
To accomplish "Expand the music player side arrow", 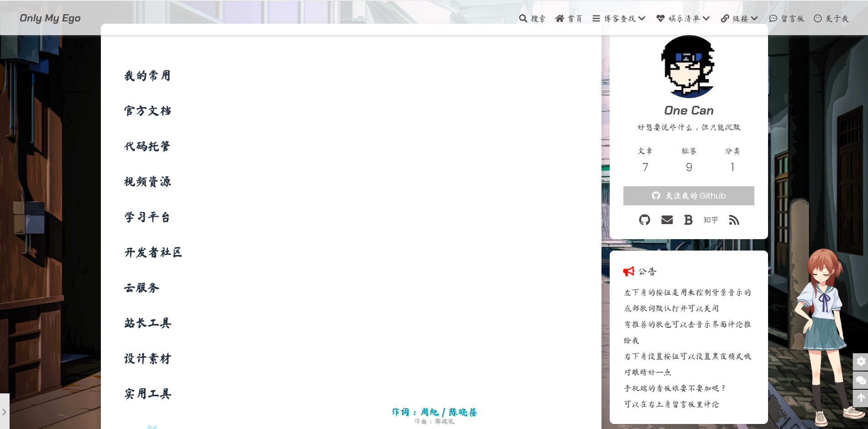I will click(x=4, y=412).
